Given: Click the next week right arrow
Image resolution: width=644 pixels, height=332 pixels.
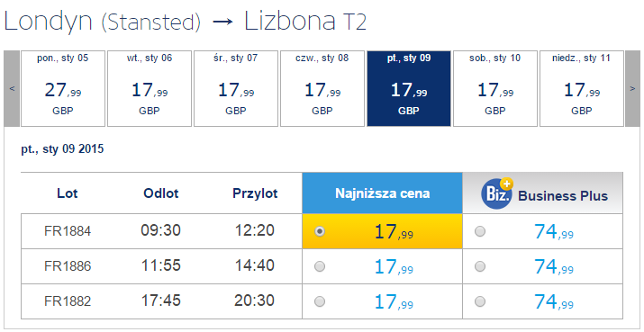Looking at the screenshot, I should 632,89.
